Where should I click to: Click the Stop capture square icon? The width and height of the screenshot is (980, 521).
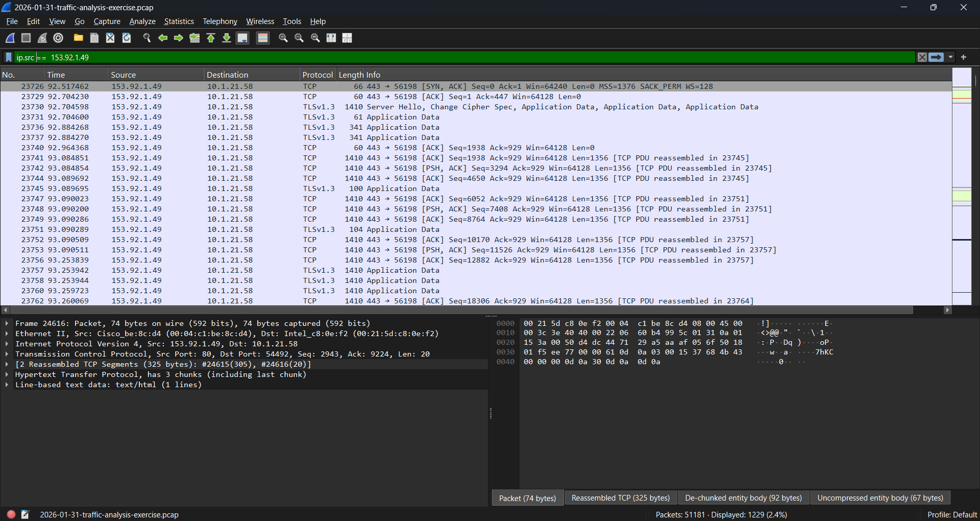click(26, 38)
